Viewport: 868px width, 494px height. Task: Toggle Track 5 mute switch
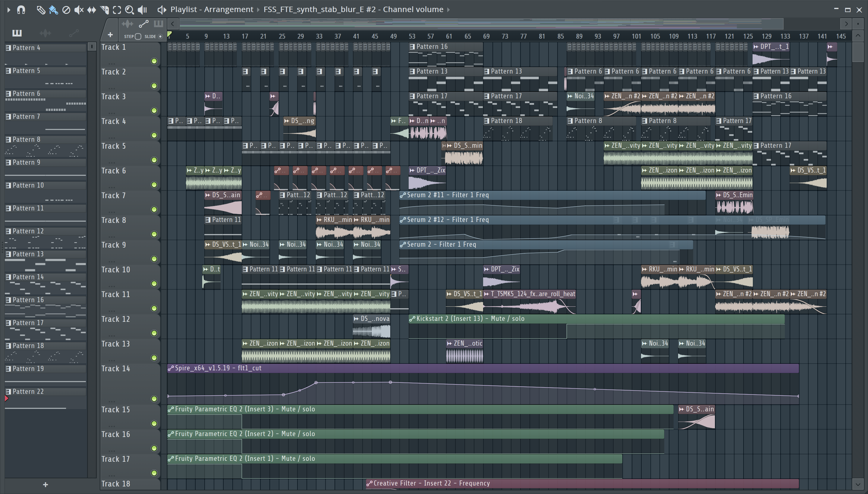pos(154,160)
